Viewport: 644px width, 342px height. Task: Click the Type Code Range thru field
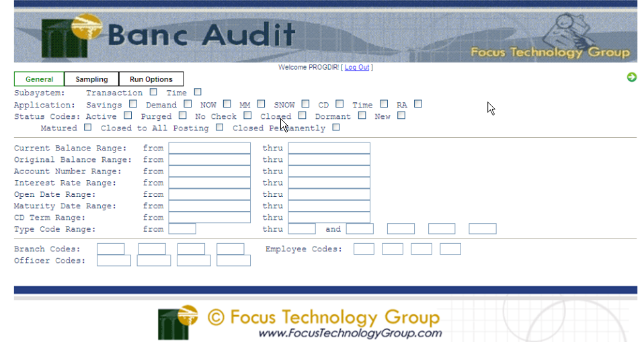(302, 228)
